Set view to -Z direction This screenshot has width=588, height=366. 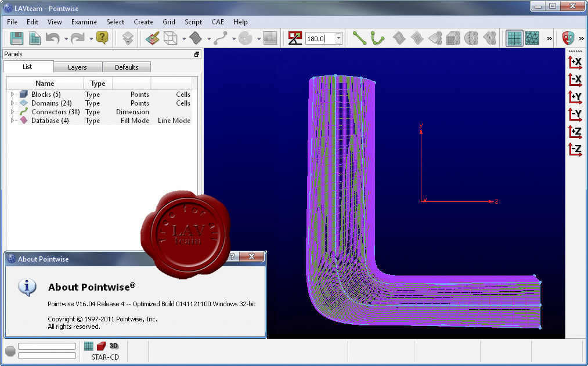pos(575,149)
